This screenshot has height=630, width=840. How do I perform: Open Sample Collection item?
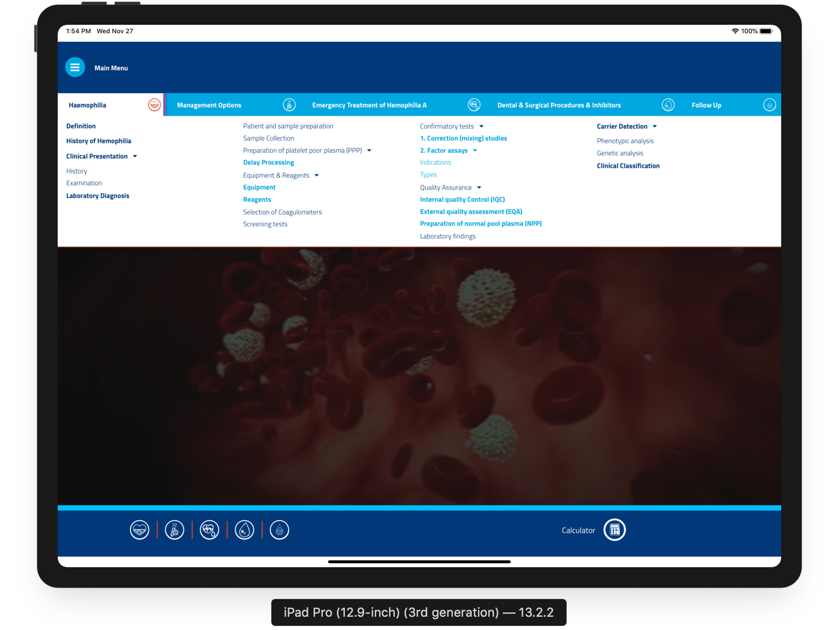point(268,138)
